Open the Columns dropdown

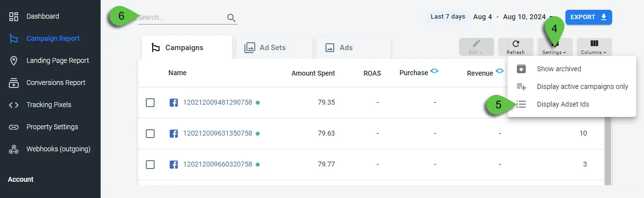point(594,47)
